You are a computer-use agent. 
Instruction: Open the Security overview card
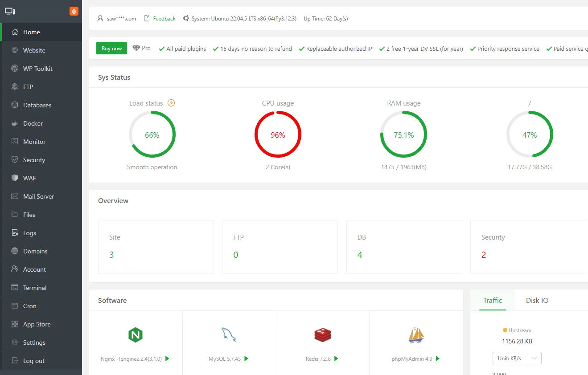tap(528, 246)
